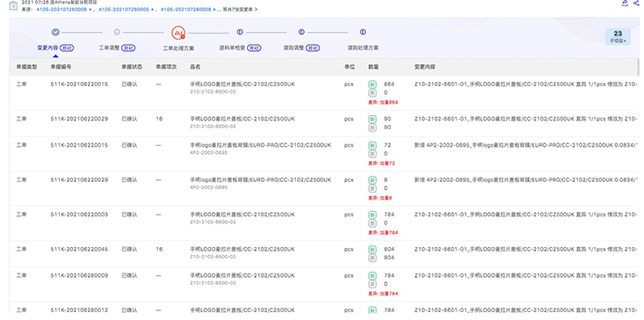Expand the arrow after source 4105-202107260006

pyautogui.click(x=90, y=9)
